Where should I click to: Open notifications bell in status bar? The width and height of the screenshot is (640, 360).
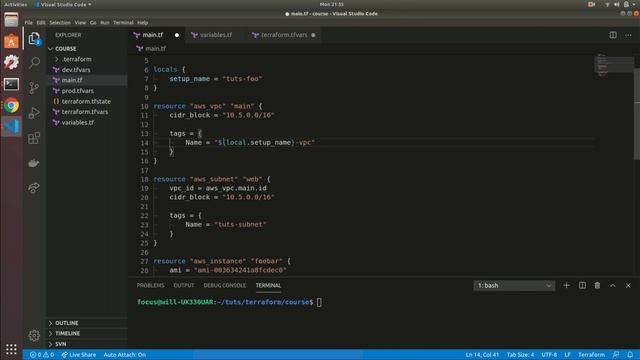click(630, 355)
